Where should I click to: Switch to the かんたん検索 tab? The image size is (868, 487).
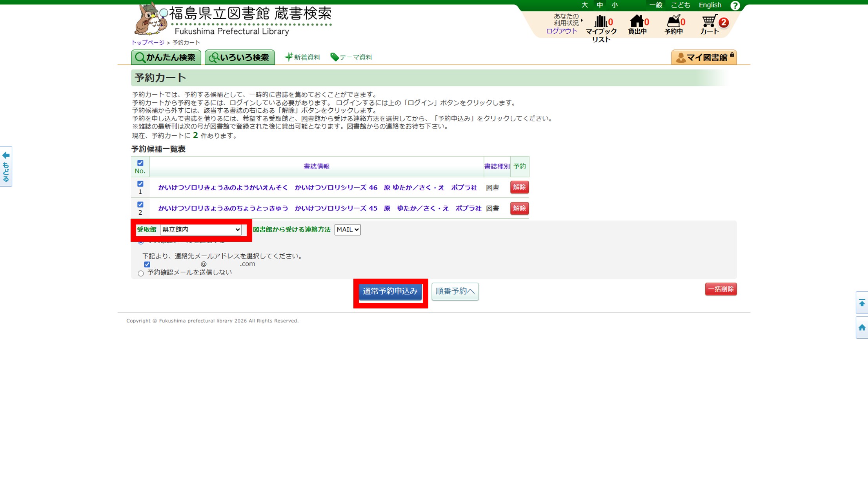[166, 57]
